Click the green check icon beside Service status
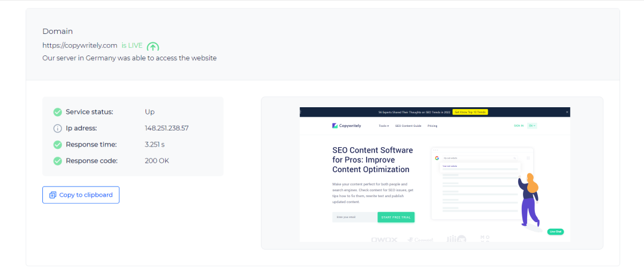Image resolution: width=644 pixels, height=277 pixels. click(x=57, y=112)
